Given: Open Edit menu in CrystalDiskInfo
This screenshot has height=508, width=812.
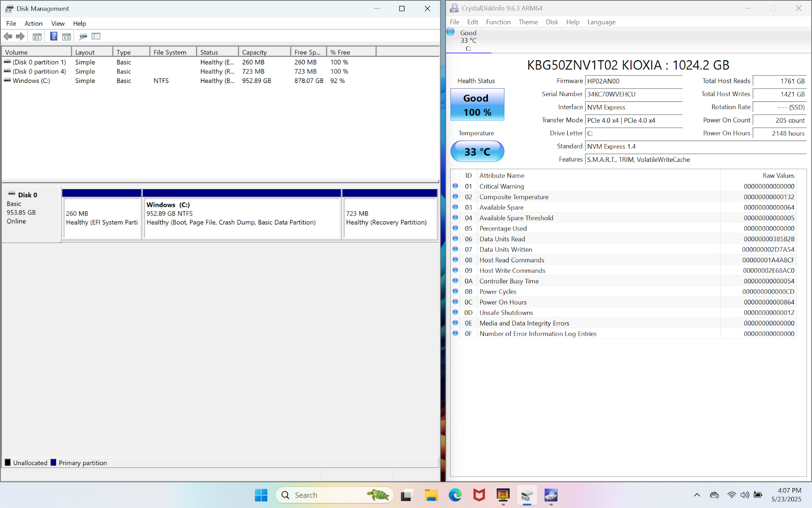Looking at the screenshot, I should (472, 22).
